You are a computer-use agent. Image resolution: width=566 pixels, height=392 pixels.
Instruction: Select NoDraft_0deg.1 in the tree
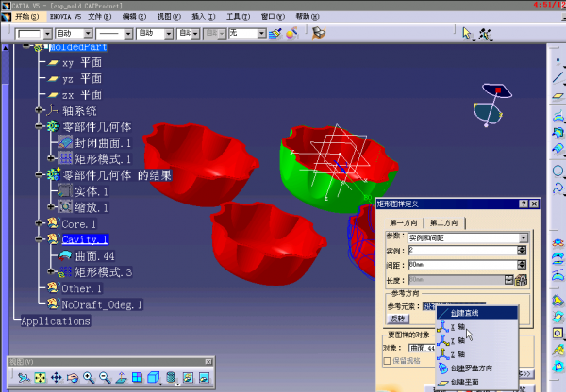click(95, 304)
